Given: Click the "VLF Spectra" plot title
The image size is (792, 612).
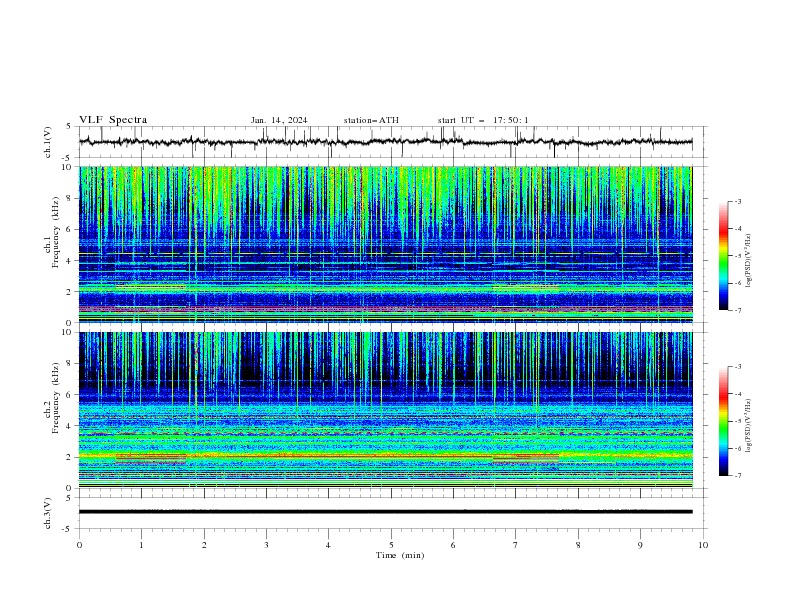Looking at the screenshot, I should (113, 120).
